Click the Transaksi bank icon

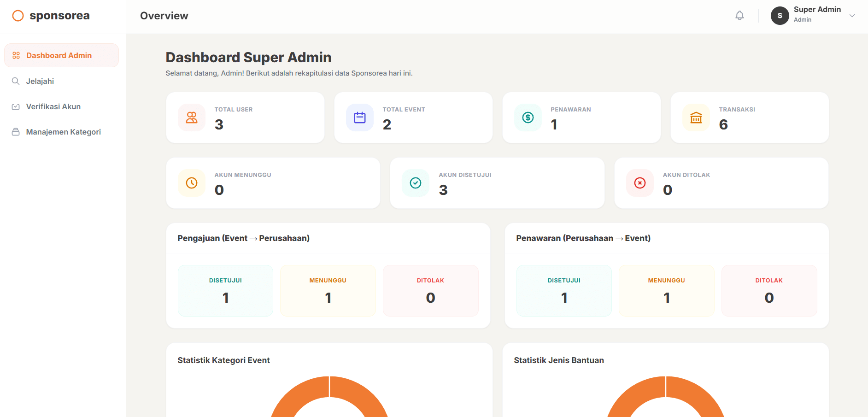tap(696, 117)
